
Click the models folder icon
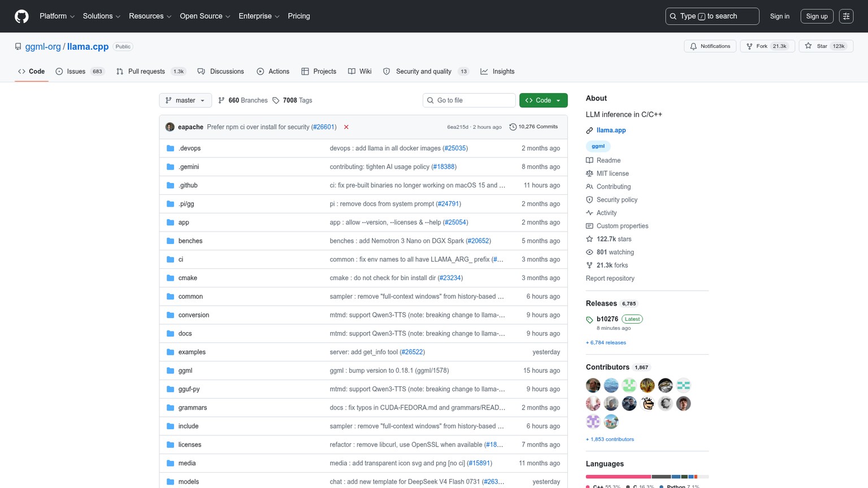(x=171, y=482)
